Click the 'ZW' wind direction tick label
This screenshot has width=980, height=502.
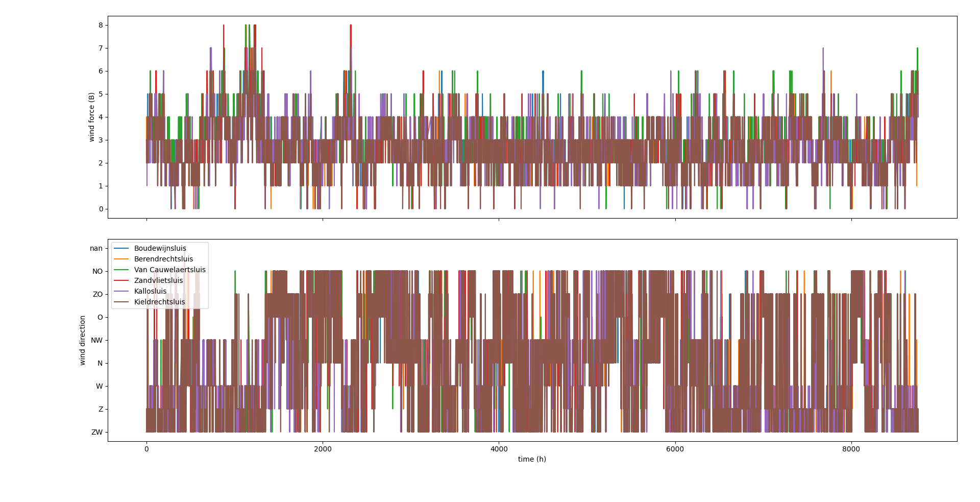coord(96,433)
